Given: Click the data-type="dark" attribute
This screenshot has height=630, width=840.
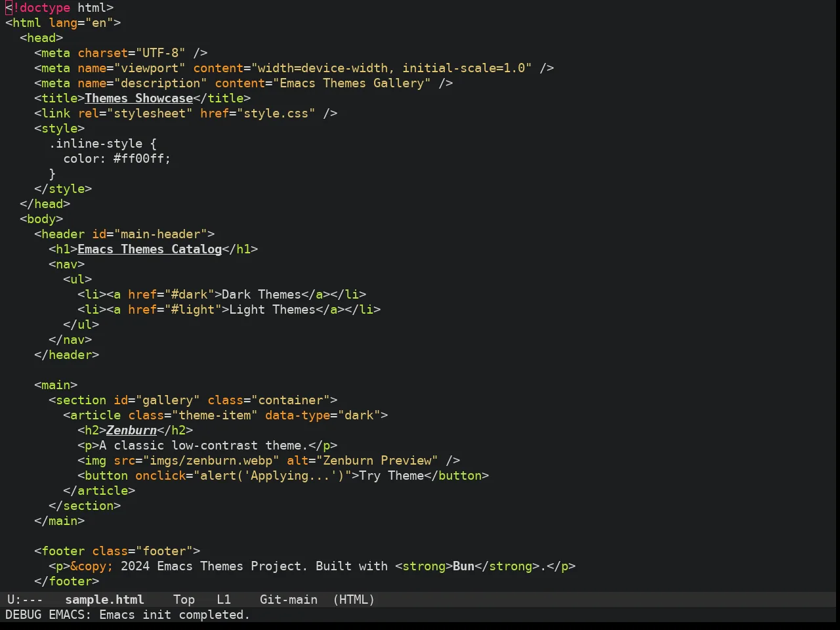Looking at the screenshot, I should (323, 415).
